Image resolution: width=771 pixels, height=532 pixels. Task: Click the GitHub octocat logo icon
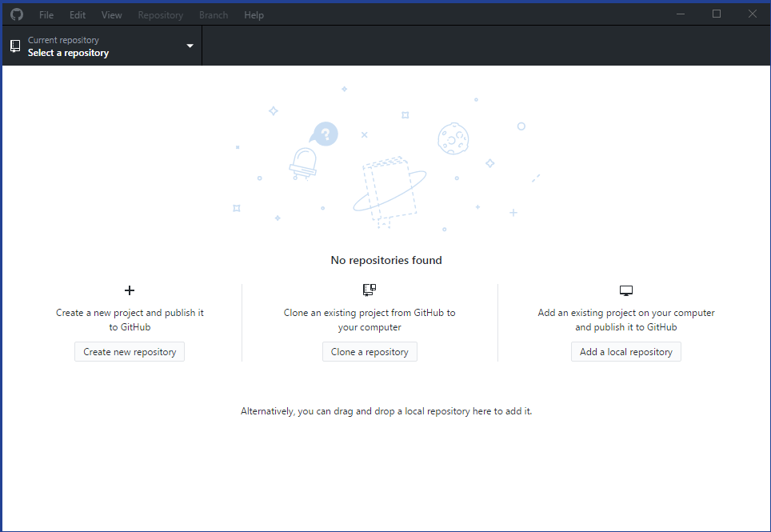tap(17, 14)
